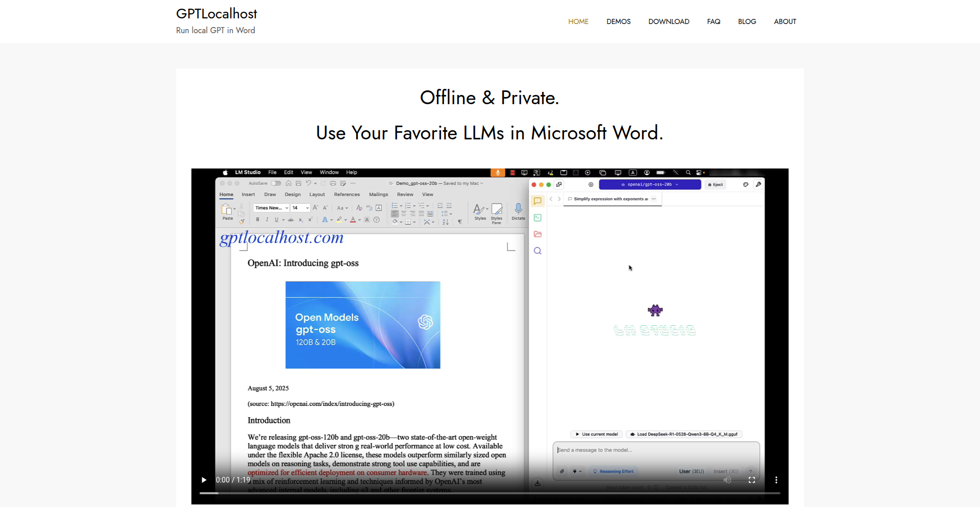This screenshot has width=980, height=507.
Task: Seek along the video progress bar
Action: click(x=490, y=493)
